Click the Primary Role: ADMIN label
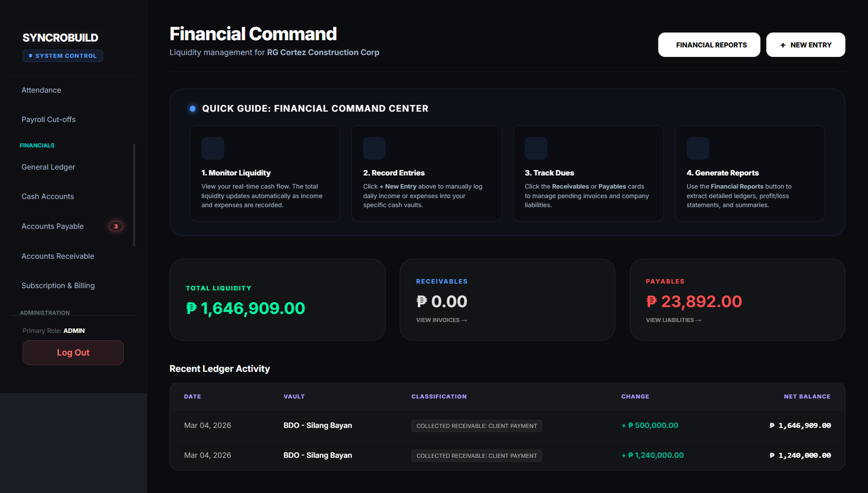 54,331
